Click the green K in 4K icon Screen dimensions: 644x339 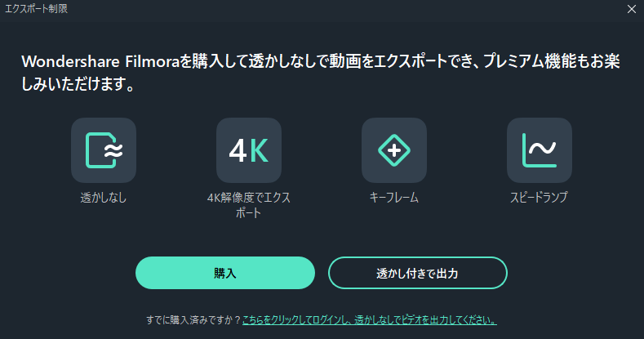[x=260, y=151]
